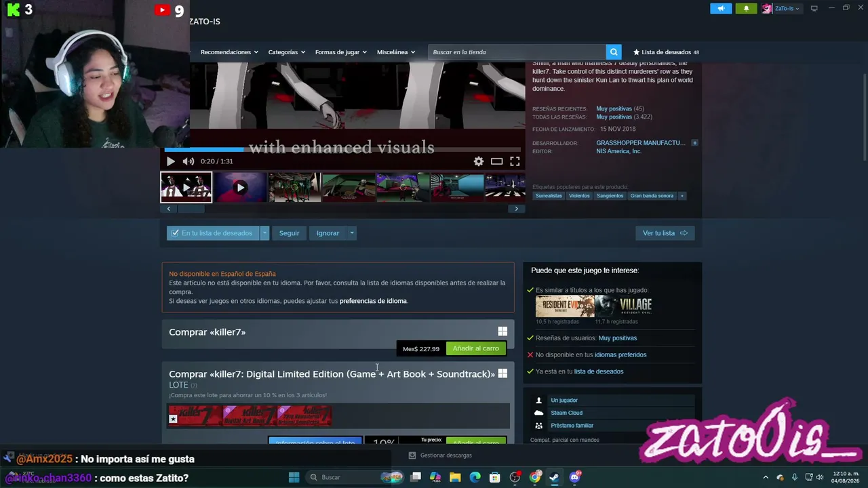This screenshot has width=868, height=488.
Task: Open Microsoft Edge from the taskbar
Action: pos(475,477)
